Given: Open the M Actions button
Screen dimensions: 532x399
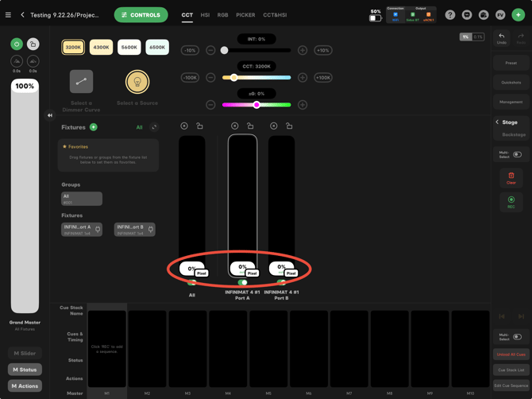Looking at the screenshot, I should coord(25,386).
